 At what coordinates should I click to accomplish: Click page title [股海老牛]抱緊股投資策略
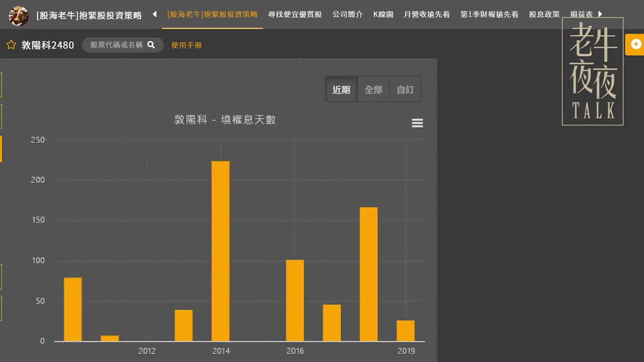89,16
